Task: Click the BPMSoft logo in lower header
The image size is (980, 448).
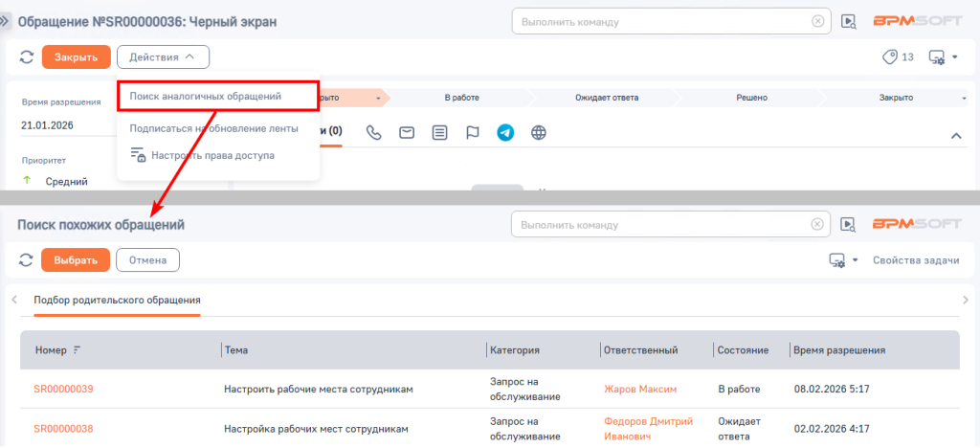Action: (918, 224)
